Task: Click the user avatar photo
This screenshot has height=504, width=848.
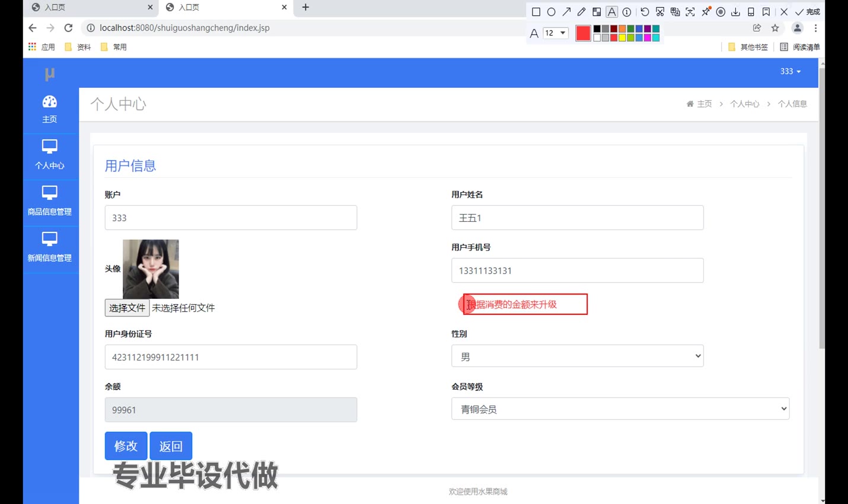Action: point(151,269)
